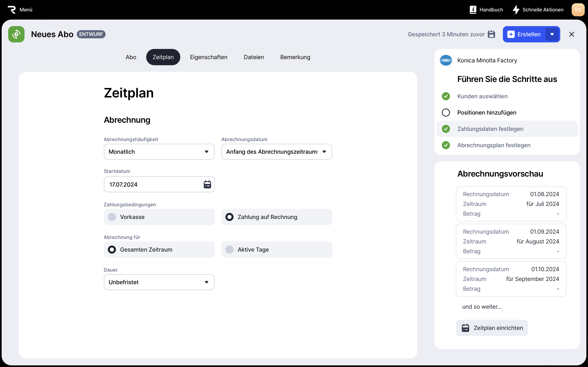Open calendar picker in Startdatum field
This screenshot has height=367, width=588.
coord(207,185)
